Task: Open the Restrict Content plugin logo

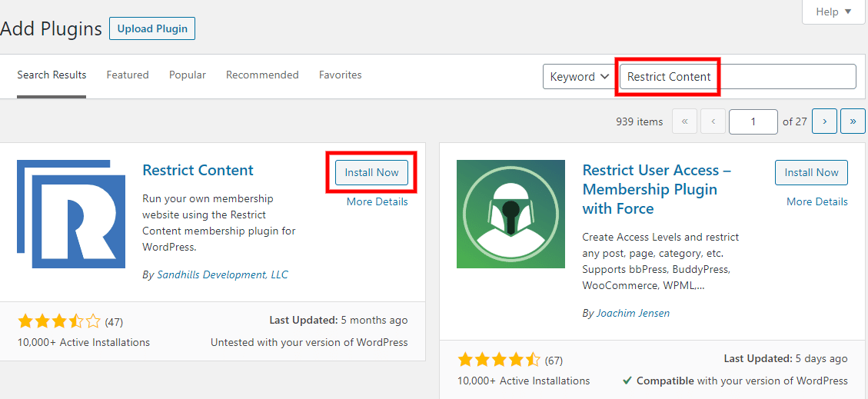Action: (71, 214)
